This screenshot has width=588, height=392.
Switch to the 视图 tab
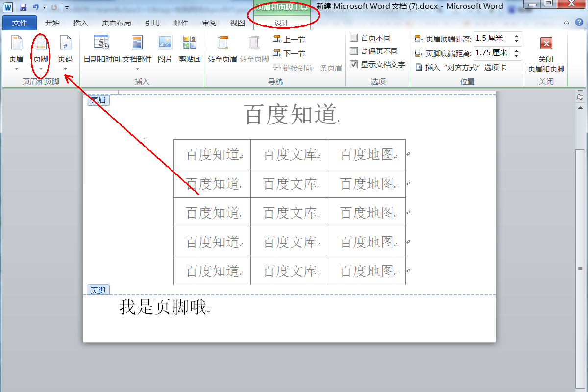[238, 23]
